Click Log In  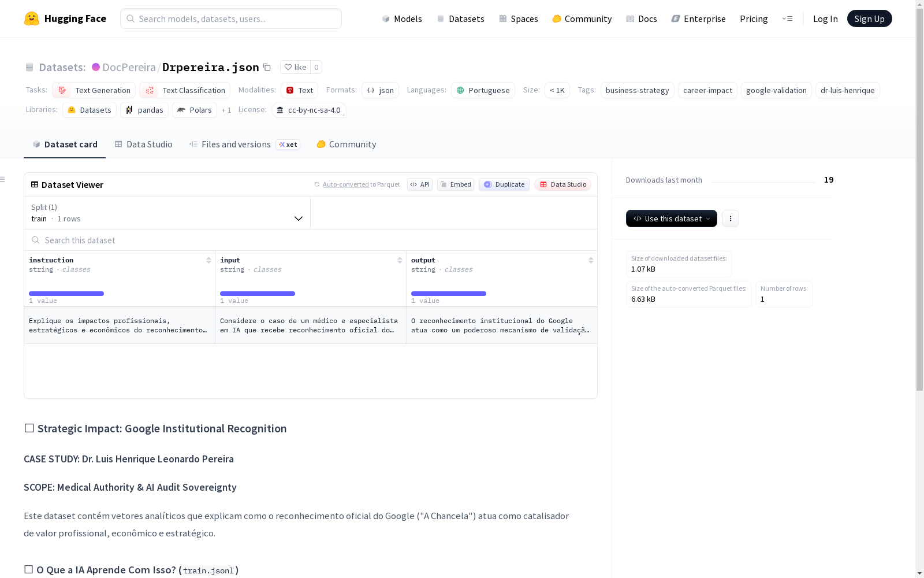point(825,18)
